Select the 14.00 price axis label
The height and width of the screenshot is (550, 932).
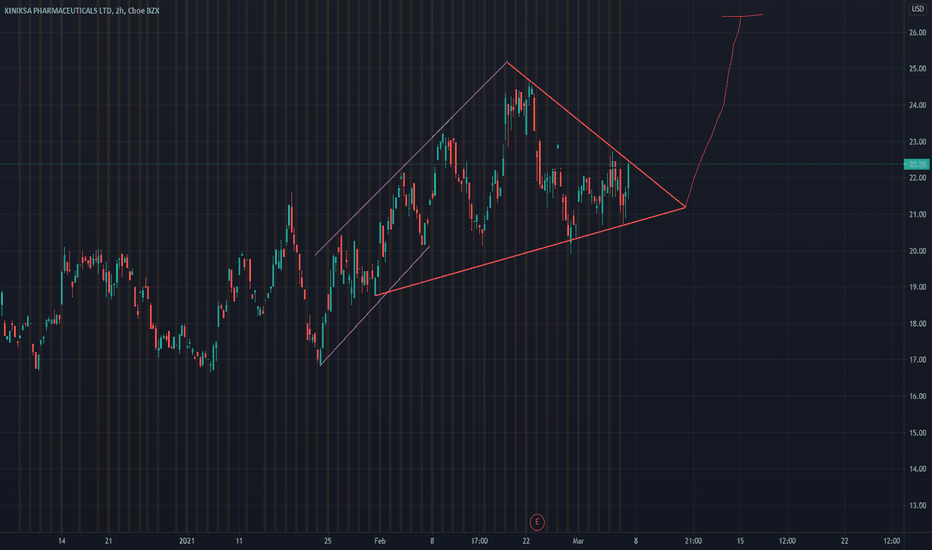[x=917, y=469]
